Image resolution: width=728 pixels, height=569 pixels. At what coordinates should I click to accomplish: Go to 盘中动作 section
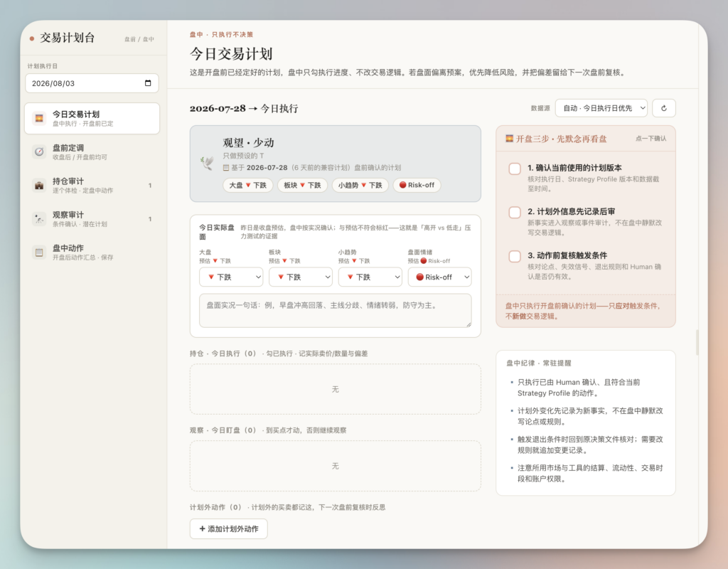pos(92,252)
